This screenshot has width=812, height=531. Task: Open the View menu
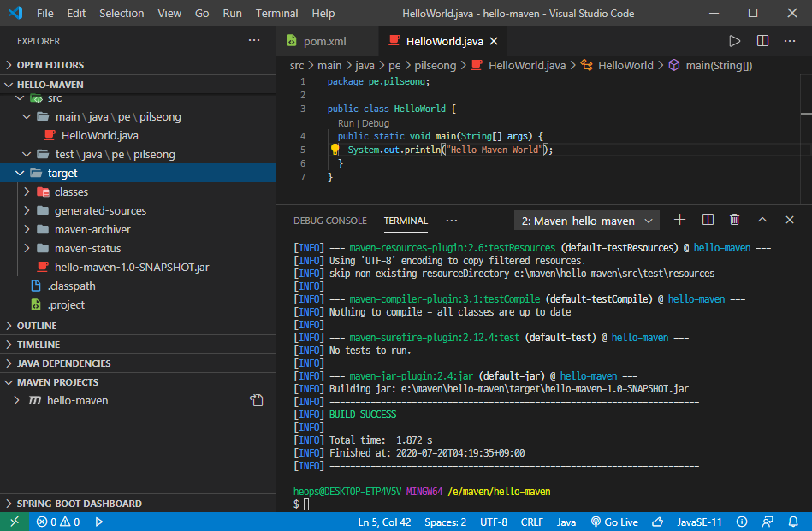169,13
